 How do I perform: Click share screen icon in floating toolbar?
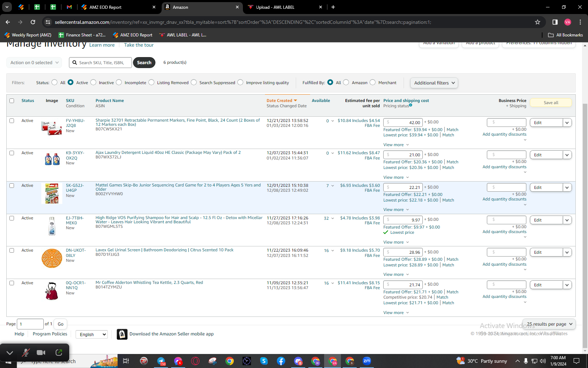point(59,353)
